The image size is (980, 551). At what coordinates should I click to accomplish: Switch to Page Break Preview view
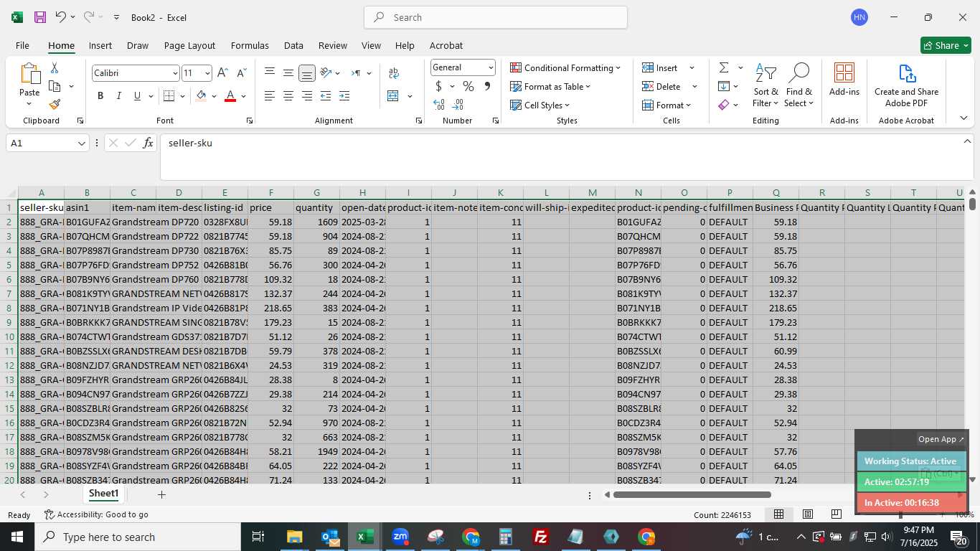[836, 514]
